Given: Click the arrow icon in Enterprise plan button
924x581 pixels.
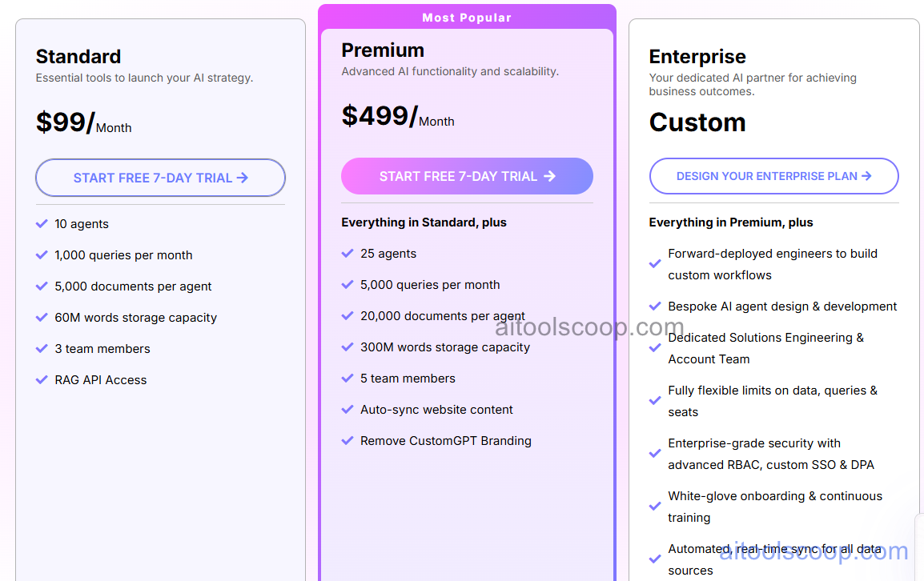Looking at the screenshot, I should 867,176.
